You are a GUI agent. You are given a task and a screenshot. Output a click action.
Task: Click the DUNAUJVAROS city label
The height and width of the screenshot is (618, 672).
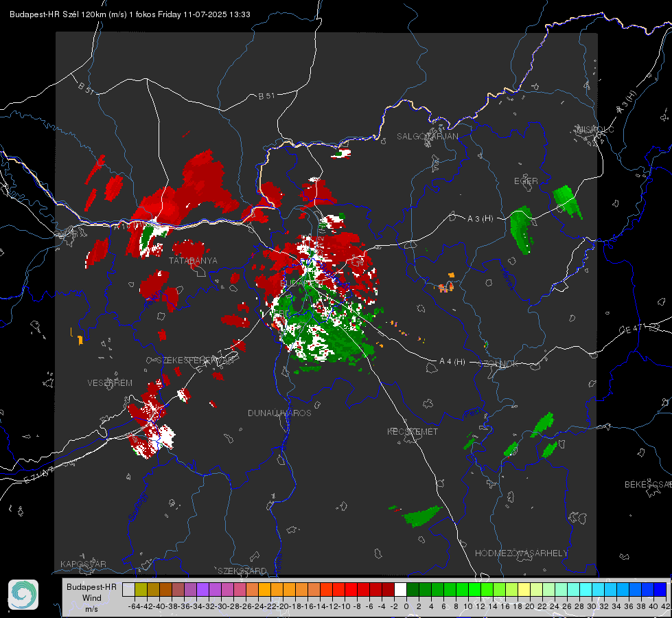point(279,413)
